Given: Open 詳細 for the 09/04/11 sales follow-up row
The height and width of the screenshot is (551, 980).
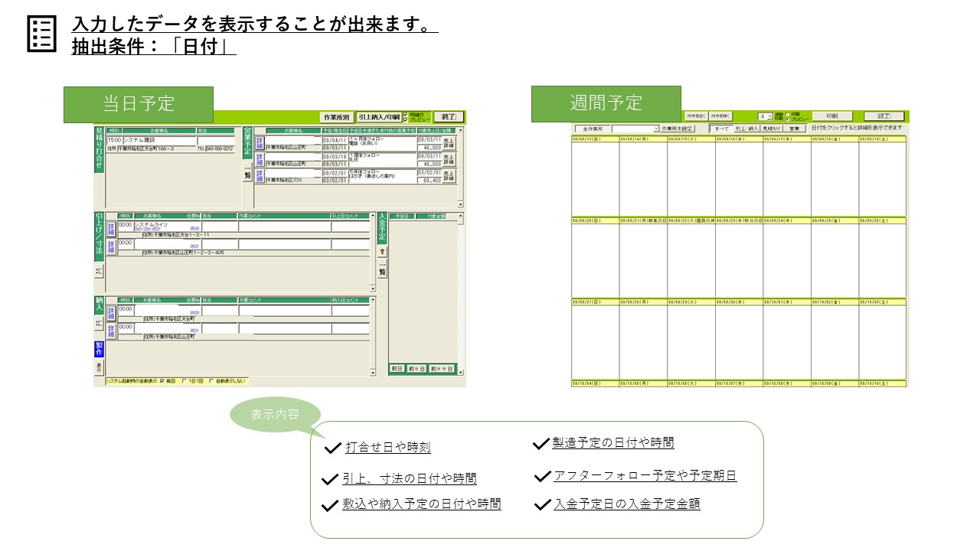Looking at the screenshot, I should pos(260,143).
